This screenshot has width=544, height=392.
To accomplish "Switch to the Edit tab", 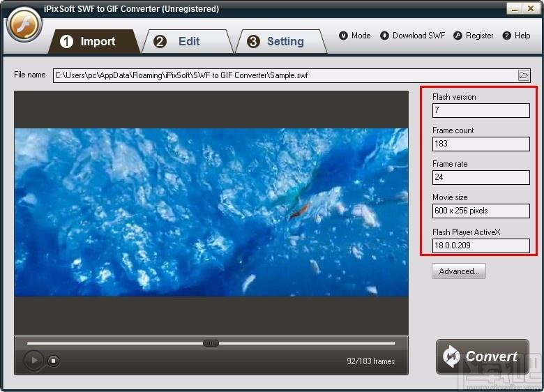I will click(188, 42).
